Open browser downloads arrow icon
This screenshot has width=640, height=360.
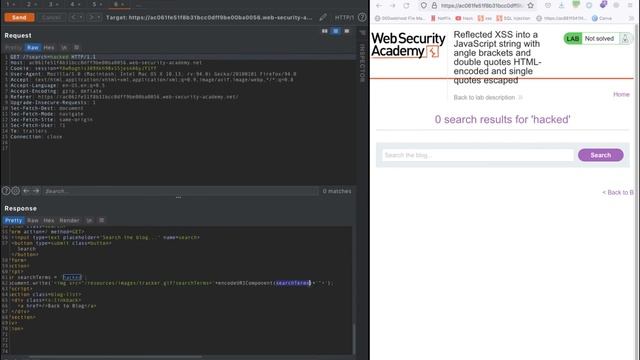[562, 5]
